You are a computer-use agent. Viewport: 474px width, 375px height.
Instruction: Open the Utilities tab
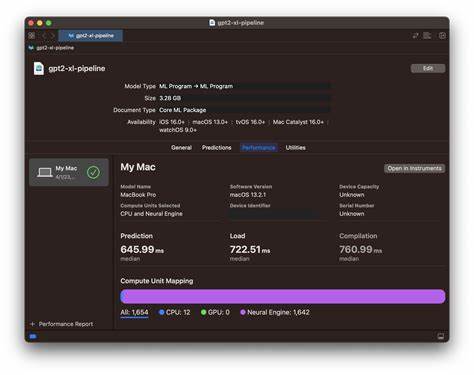(295, 148)
